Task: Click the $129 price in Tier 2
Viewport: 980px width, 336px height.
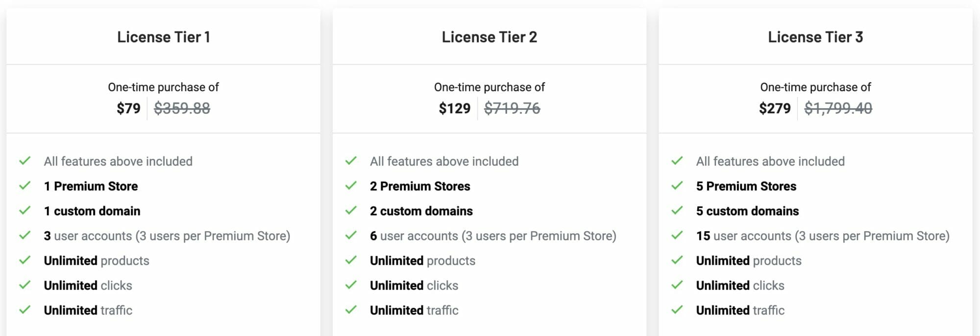Action: pyautogui.click(x=455, y=108)
